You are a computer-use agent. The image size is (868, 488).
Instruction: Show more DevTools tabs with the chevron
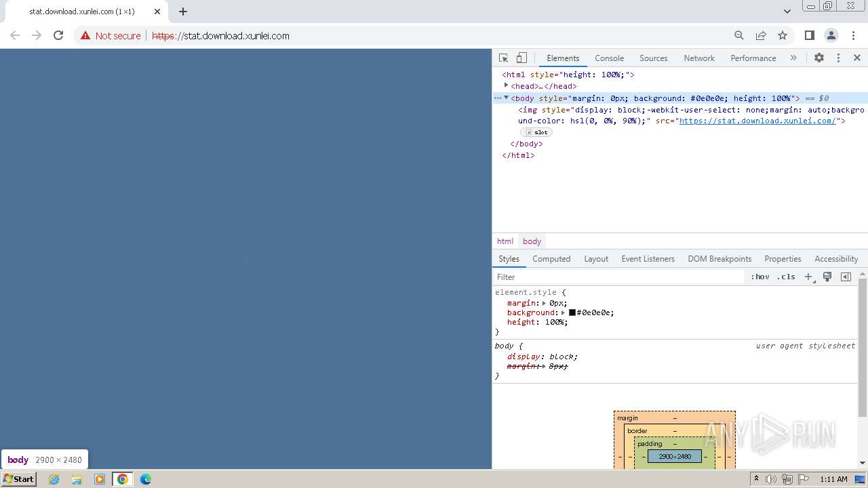(793, 58)
